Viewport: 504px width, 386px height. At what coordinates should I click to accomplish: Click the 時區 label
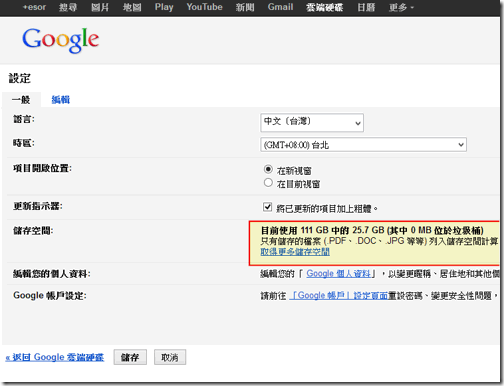24,143
